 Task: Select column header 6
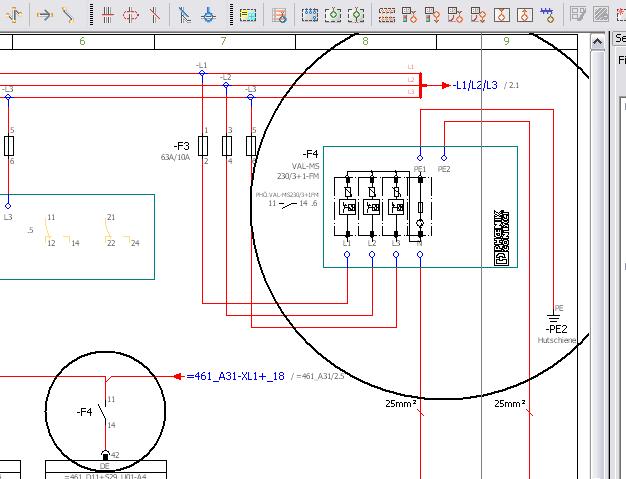pos(83,42)
